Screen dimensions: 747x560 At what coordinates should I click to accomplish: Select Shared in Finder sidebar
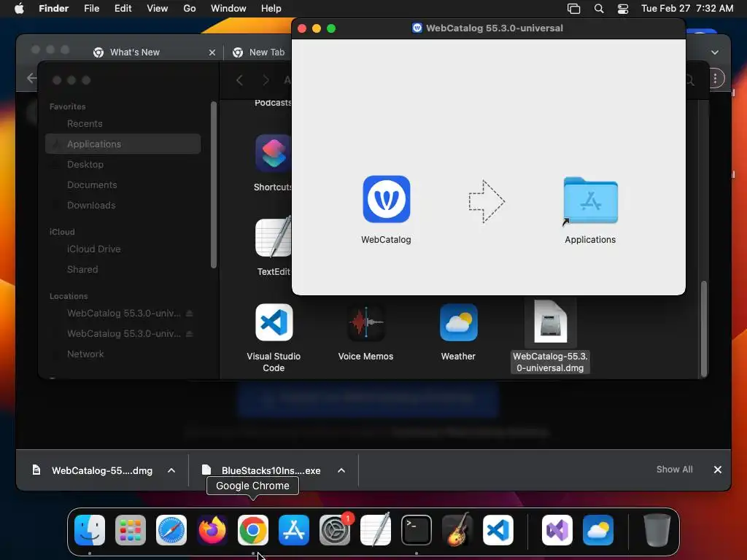coord(123,270)
